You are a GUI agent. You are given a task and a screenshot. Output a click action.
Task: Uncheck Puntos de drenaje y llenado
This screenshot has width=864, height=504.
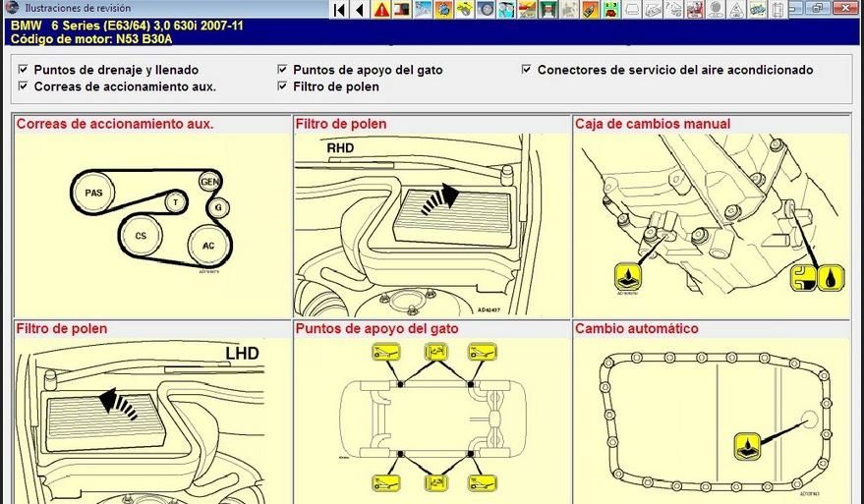24,70
